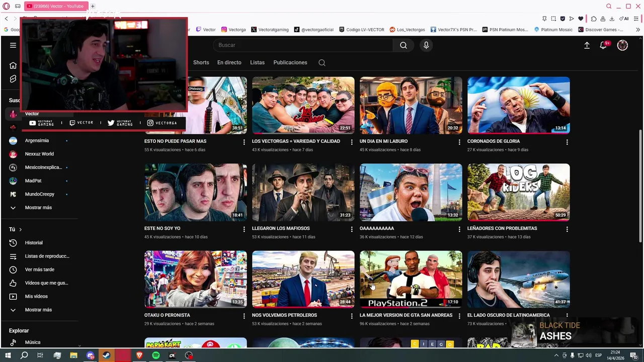644x362 pixels.
Task: Open Argensimia subscription channel
Action: [x=38, y=141]
